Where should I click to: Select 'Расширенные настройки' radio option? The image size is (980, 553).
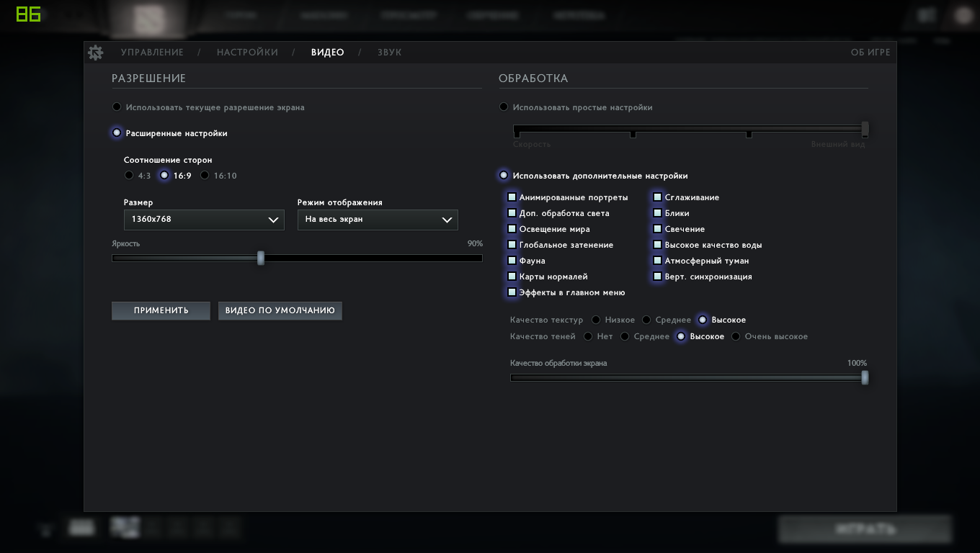117,133
